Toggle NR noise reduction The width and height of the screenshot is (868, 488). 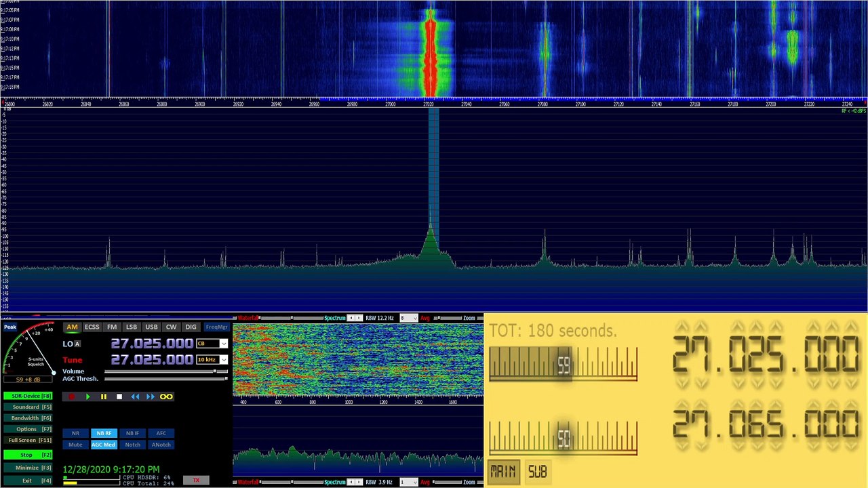click(x=75, y=433)
